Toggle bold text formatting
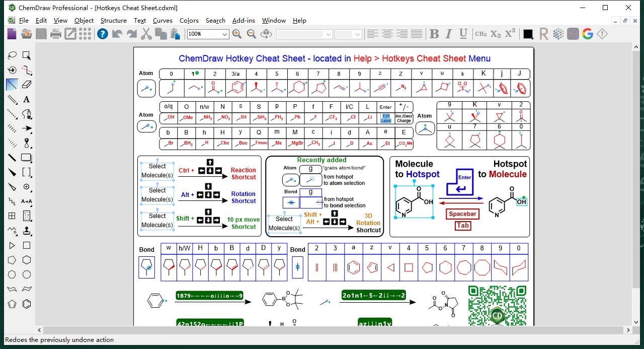 [x=435, y=34]
